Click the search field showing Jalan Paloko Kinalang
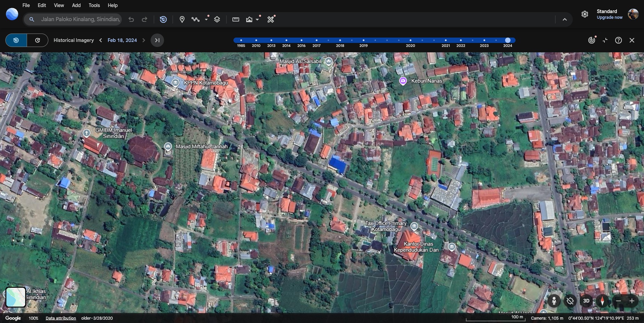The width and height of the screenshot is (644, 323). (x=72, y=19)
